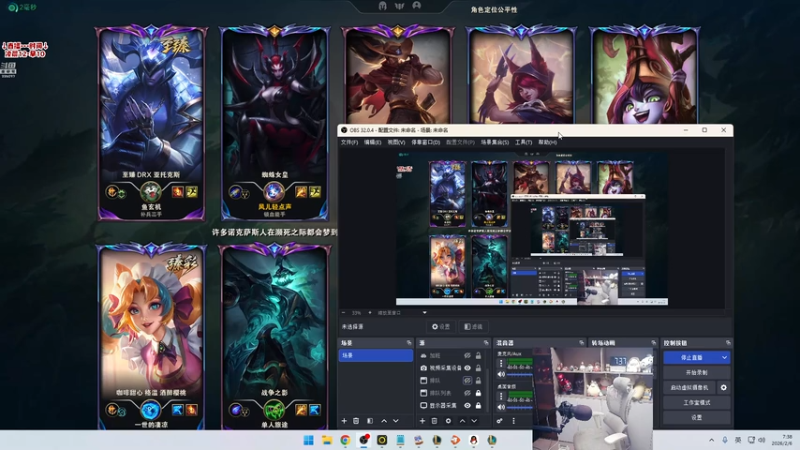
Task: Open the Help (帮助) menu in OBS
Action: coord(547,142)
